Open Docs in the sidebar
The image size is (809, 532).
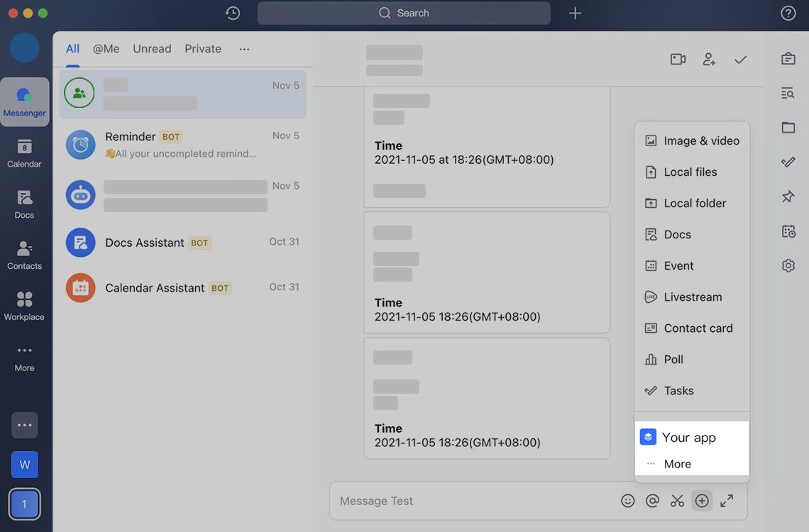(x=24, y=204)
